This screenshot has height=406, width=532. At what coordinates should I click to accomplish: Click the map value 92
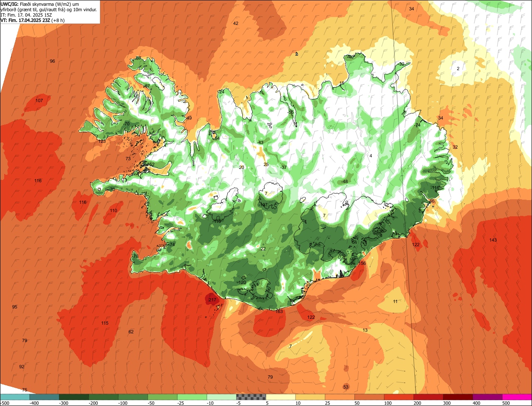(x=22, y=367)
